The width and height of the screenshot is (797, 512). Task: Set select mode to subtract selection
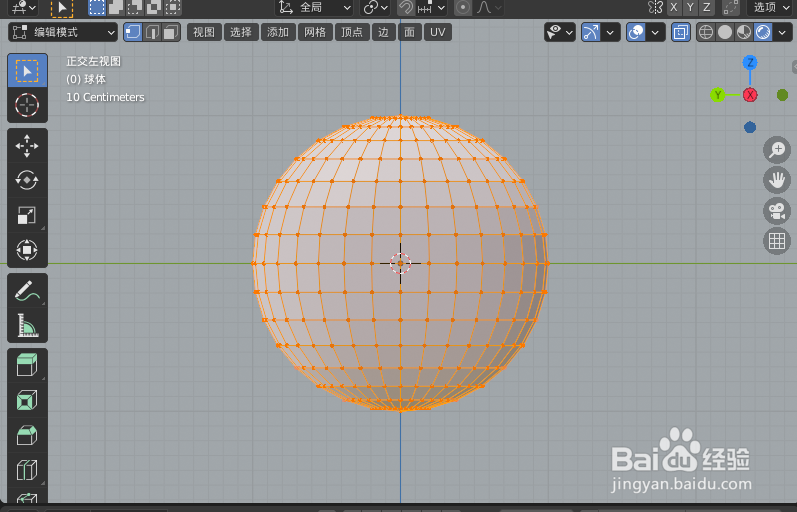135,7
